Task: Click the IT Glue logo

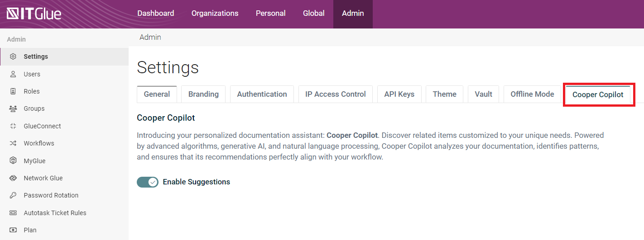Action: tap(34, 14)
